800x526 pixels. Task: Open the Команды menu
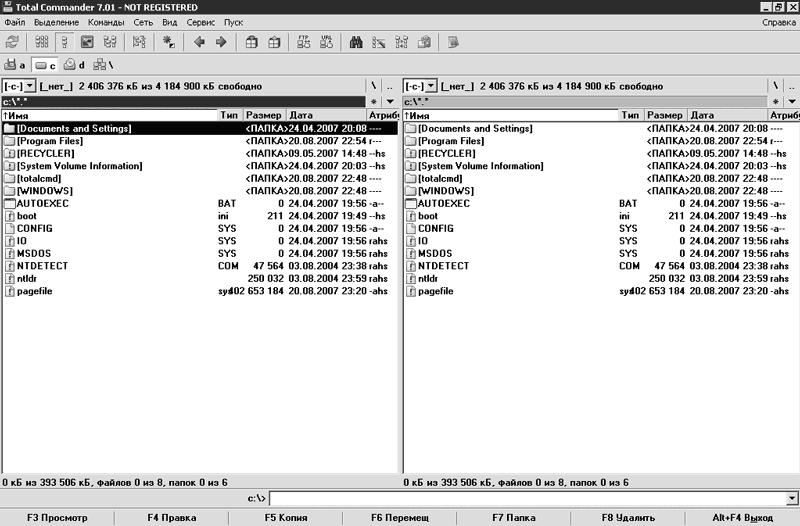click(106, 22)
